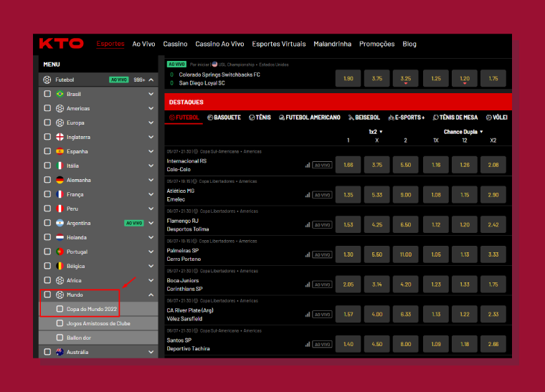This screenshot has height=392, width=545.
Task: Open the Cassino navigation item
Action: click(175, 44)
